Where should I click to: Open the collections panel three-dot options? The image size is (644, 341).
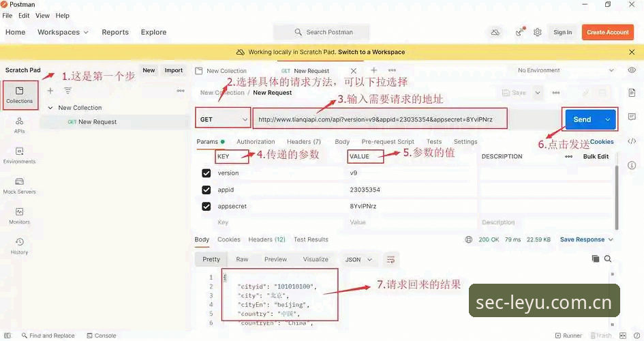tap(181, 91)
